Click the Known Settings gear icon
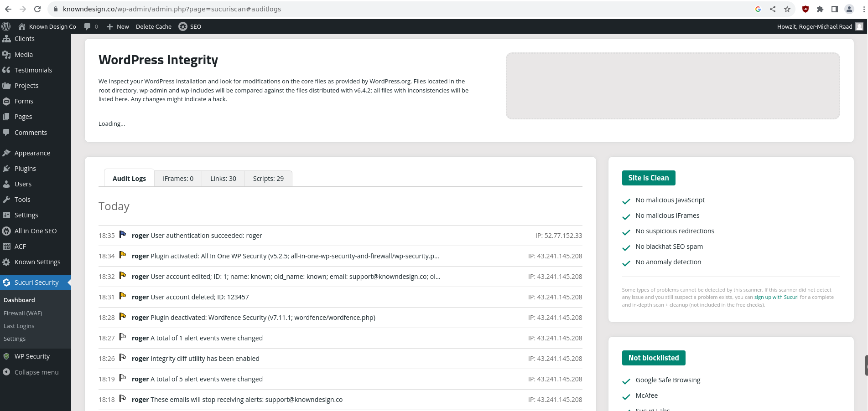This screenshot has height=411, width=868. coord(6,262)
